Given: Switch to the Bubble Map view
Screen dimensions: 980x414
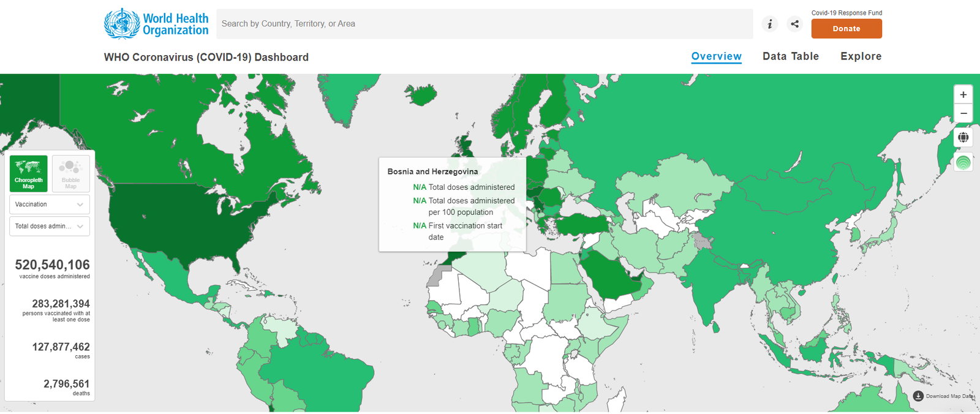Looking at the screenshot, I should coord(71,173).
